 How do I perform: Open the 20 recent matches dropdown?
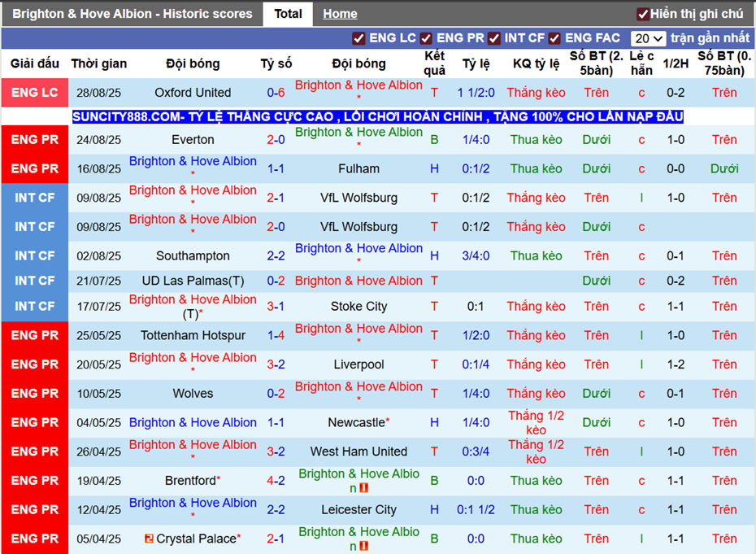click(x=649, y=38)
